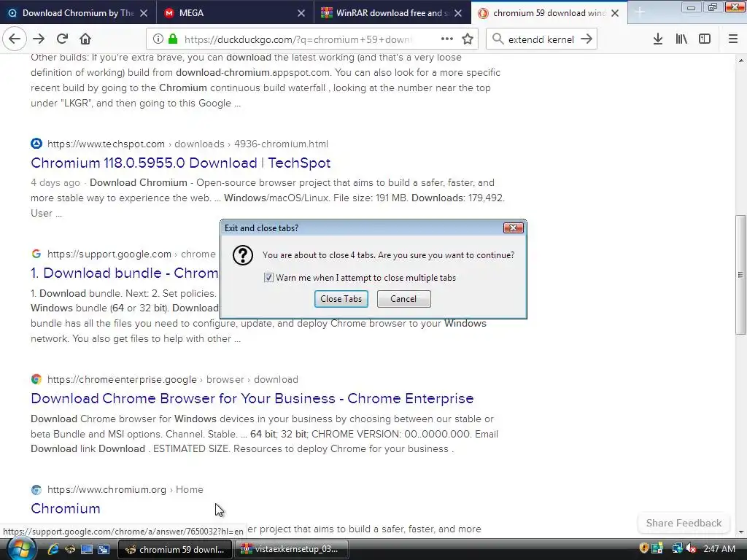Click the muted volume tray icon
This screenshot has height=560, width=747.
tap(691, 548)
